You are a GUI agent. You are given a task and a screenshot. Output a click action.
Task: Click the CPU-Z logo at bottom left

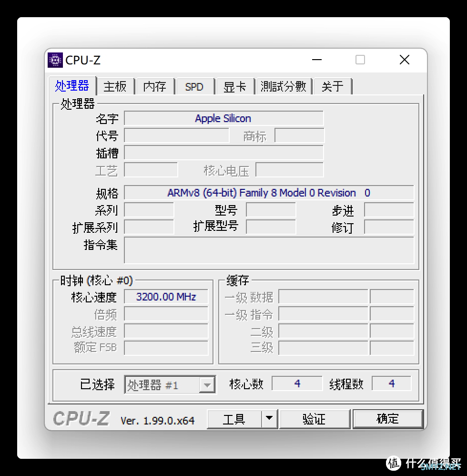pyautogui.click(x=81, y=419)
